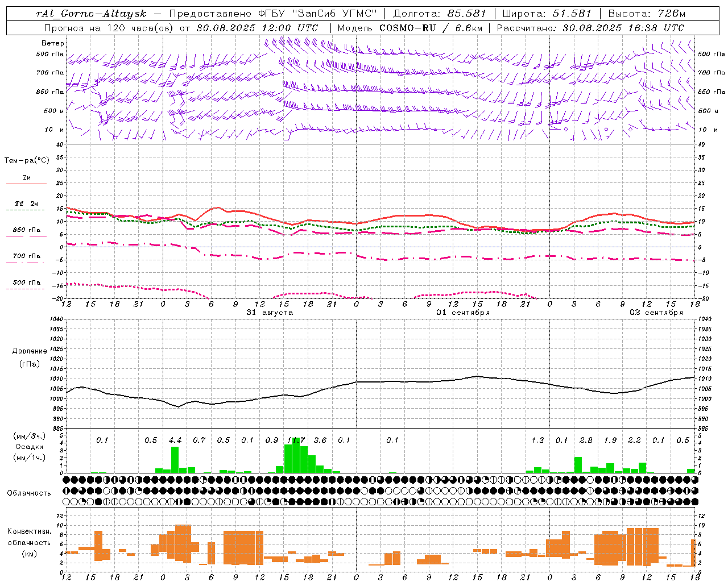The image size is (728, 582).
Task: Select the latitude value Широта: 51.581
Action: [x=547, y=14]
